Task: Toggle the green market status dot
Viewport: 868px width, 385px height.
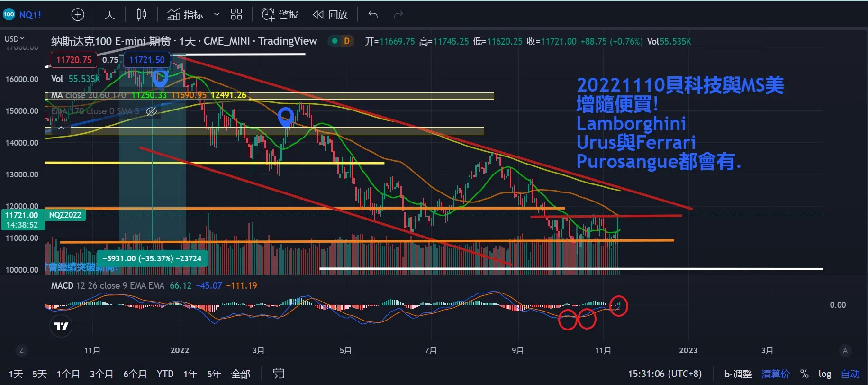Action: 335,41
